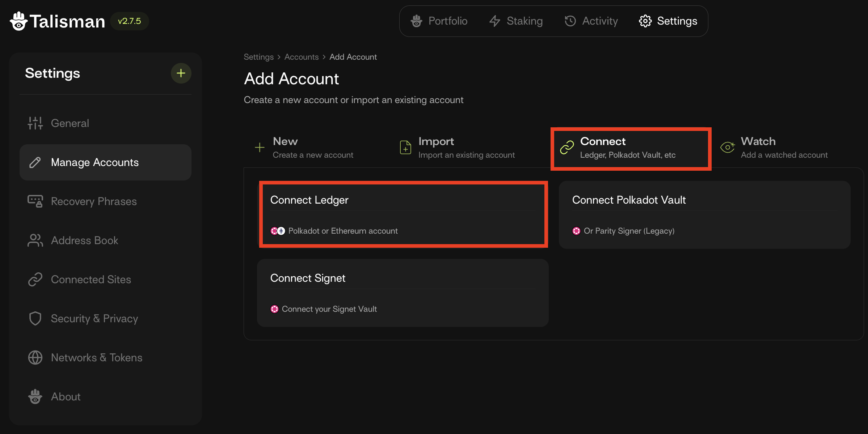This screenshot has height=434, width=868.
Task: Go to the Activity top tab
Action: [591, 21]
